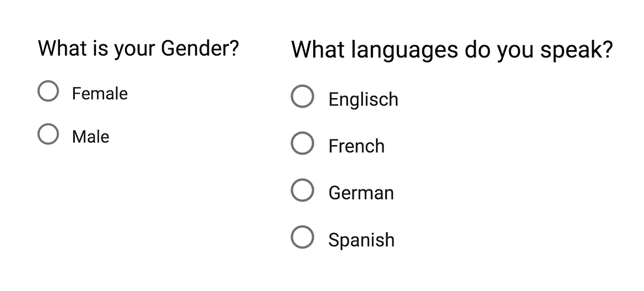The height and width of the screenshot is (291, 644).
Task: Click the 'German' label text
Action: coord(361,193)
